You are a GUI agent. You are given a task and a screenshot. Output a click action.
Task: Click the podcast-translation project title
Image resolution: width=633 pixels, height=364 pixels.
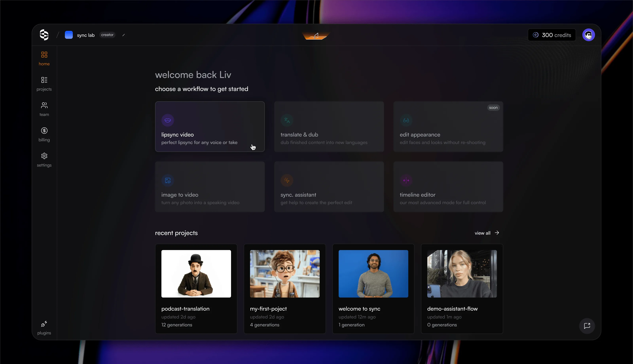click(185, 309)
